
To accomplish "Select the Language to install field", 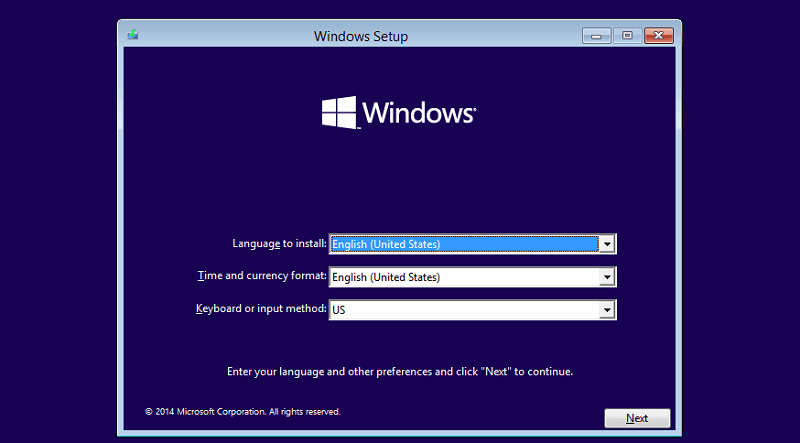I will coord(472,244).
